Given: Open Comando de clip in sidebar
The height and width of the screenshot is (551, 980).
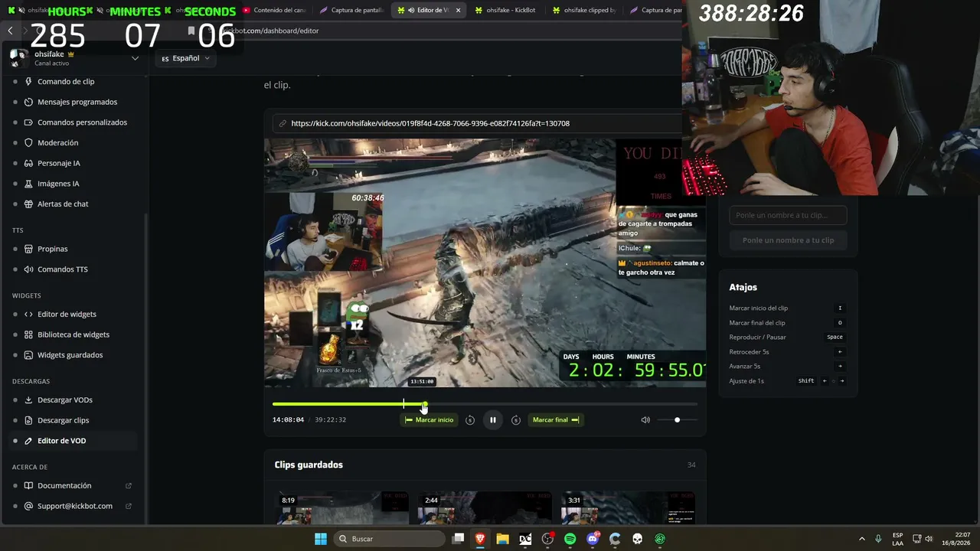Looking at the screenshot, I should (x=66, y=81).
